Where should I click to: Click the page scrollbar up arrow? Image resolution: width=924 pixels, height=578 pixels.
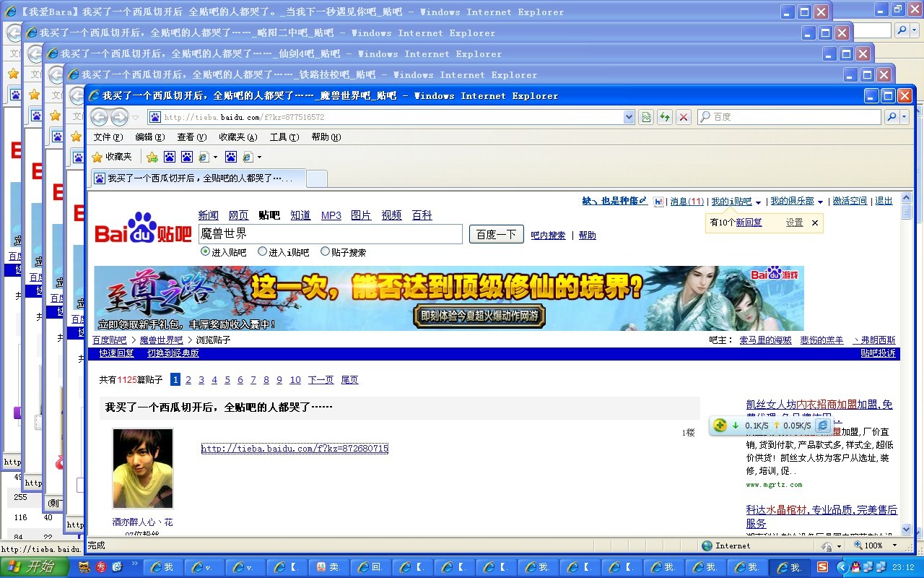[907, 199]
